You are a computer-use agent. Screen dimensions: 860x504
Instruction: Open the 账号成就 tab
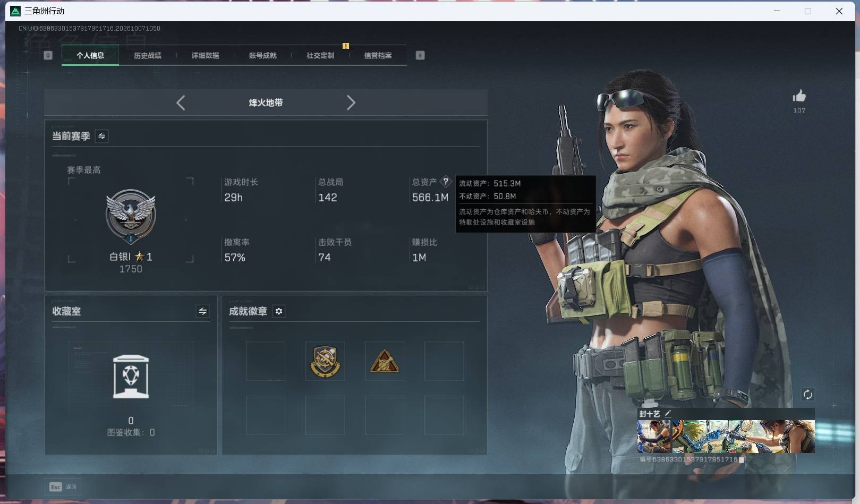coord(262,55)
